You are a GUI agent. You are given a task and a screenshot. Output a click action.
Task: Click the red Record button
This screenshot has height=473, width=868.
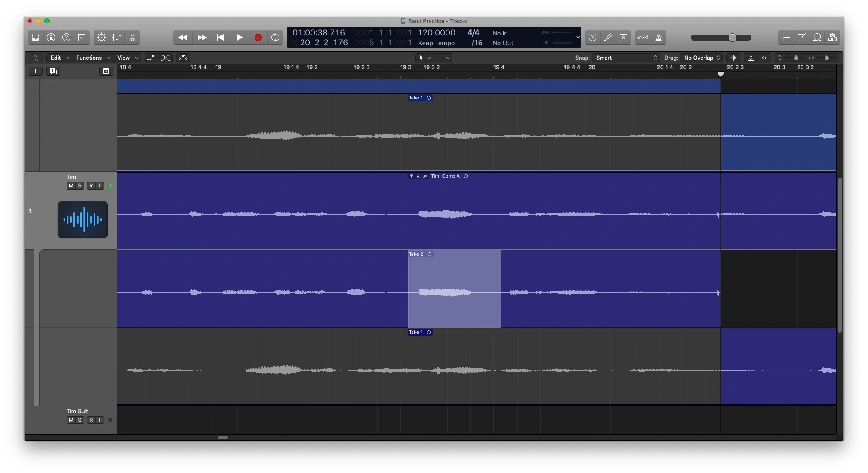pos(258,38)
